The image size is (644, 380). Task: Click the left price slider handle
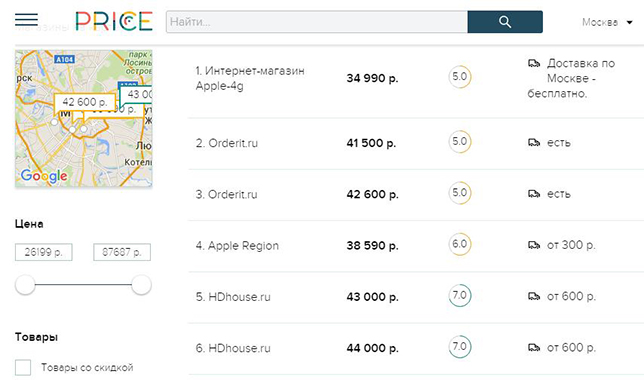coord(25,285)
